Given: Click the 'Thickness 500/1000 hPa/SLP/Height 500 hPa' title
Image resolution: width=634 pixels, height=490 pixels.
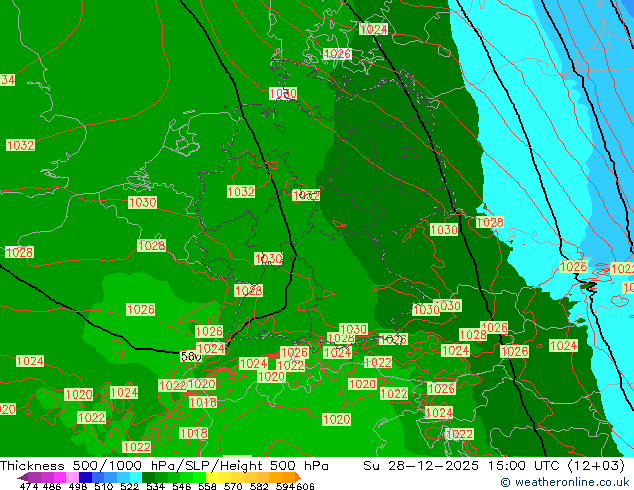Looking at the screenshot, I should 164,466.
